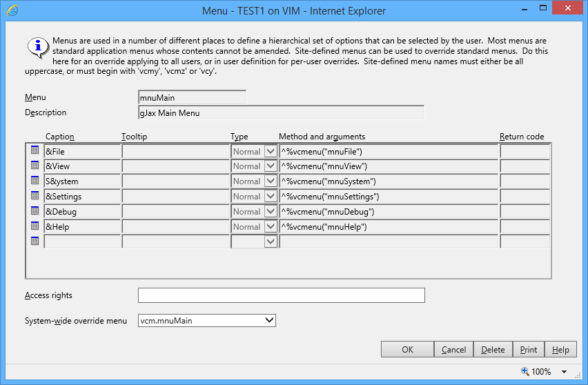Click the row icon beside S&system
This screenshot has height=385, width=588.
coord(35,181)
